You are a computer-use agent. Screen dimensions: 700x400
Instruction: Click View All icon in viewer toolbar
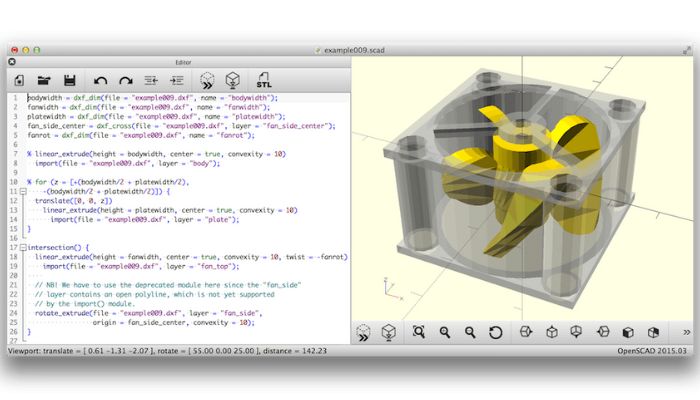(419, 332)
